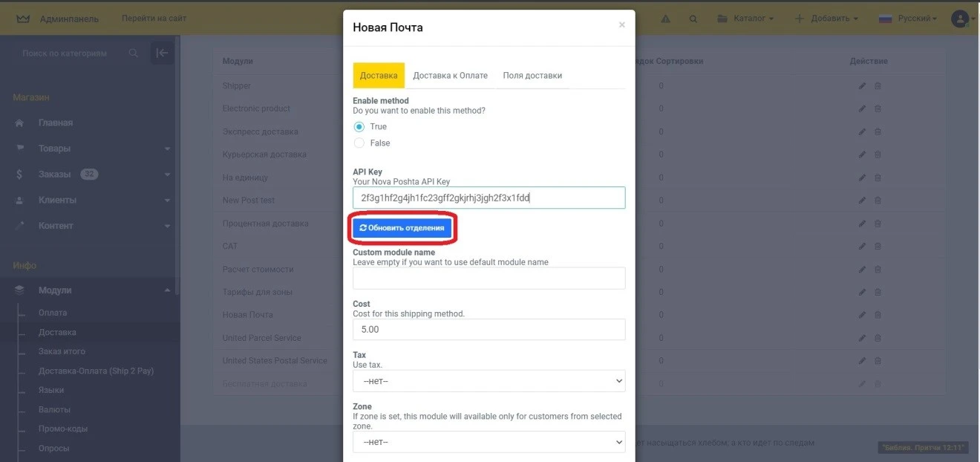The height and width of the screenshot is (462, 980).
Task: Open the Tax dropdown
Action: pyautogui.click(x=489, y=381)
